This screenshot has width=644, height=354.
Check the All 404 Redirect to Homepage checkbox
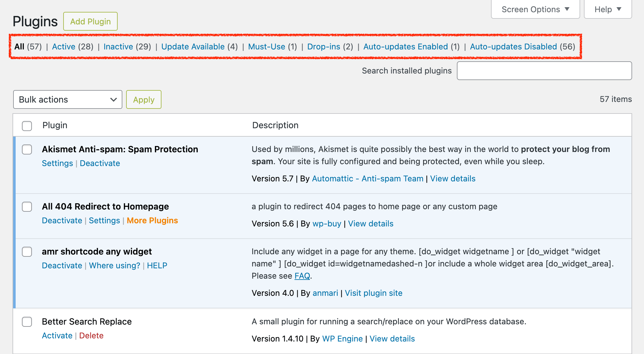(27, 207)
